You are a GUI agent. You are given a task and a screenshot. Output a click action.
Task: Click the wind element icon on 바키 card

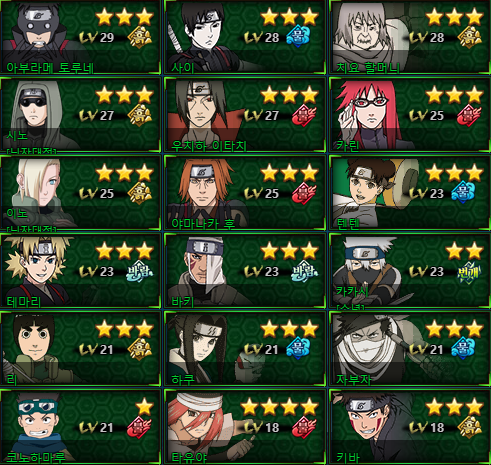pyautogui.click(x=304, y=271)
